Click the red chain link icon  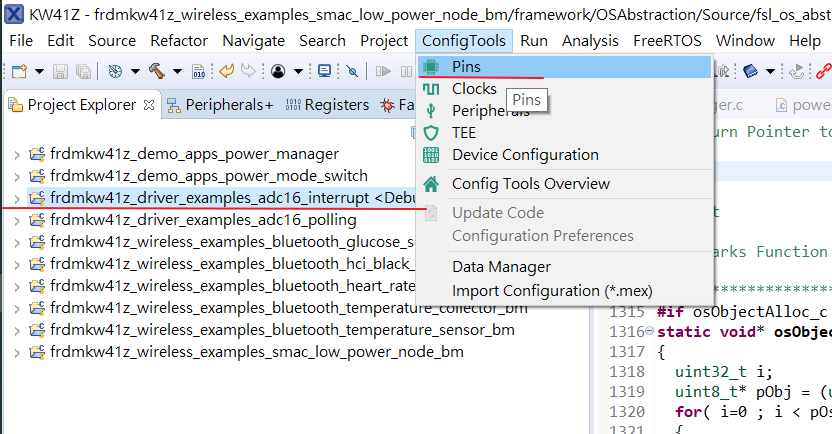[824, 71]
